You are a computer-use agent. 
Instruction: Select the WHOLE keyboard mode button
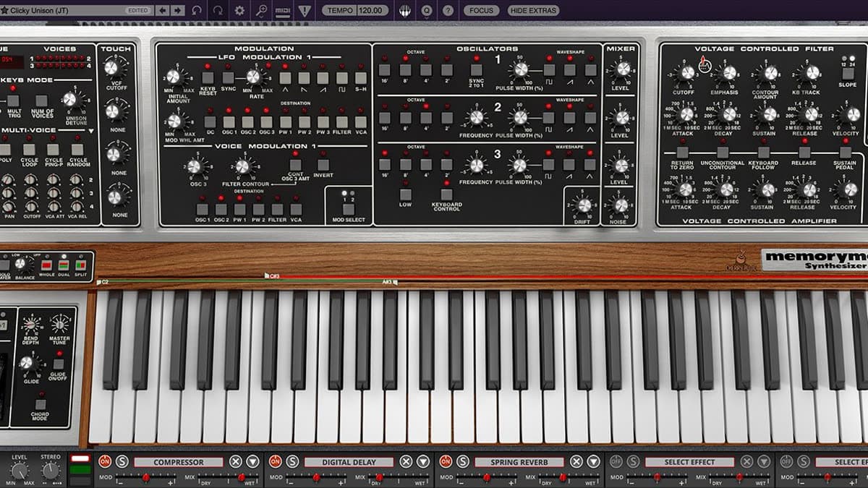[x=46, y=265]
